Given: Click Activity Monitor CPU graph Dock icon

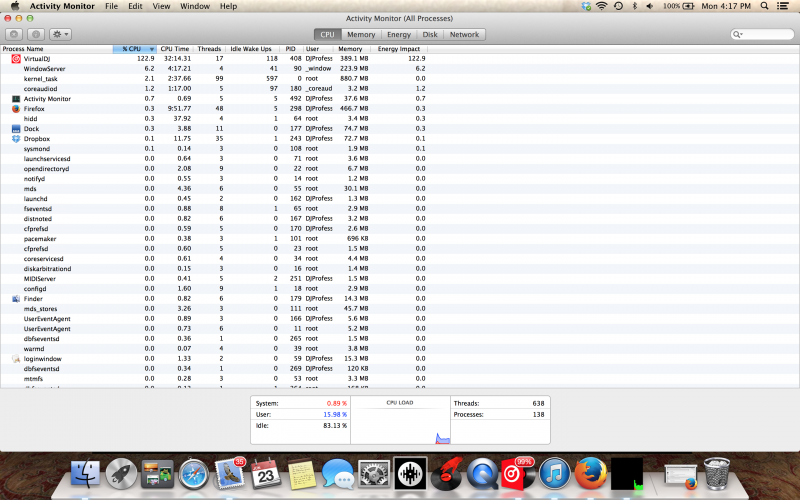Looking at the screenshot, I should (627, 473).
